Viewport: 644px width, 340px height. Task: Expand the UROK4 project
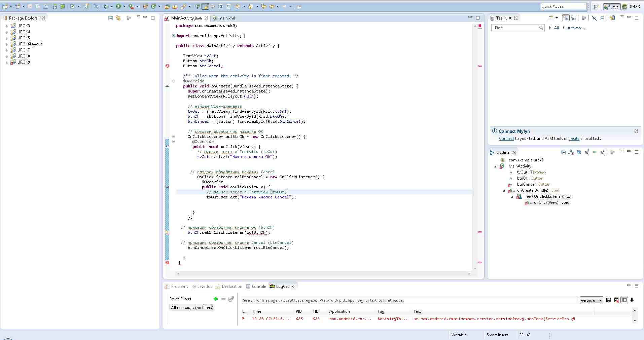tap(7, 32)
